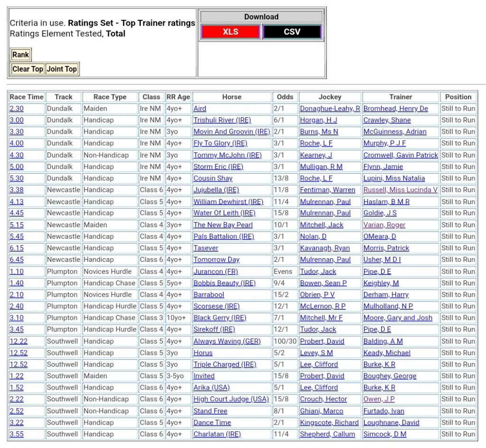Open trainer link Moore, Gary and Josh
Viewport: 486px width, 448px height.
tap(398, 318)
